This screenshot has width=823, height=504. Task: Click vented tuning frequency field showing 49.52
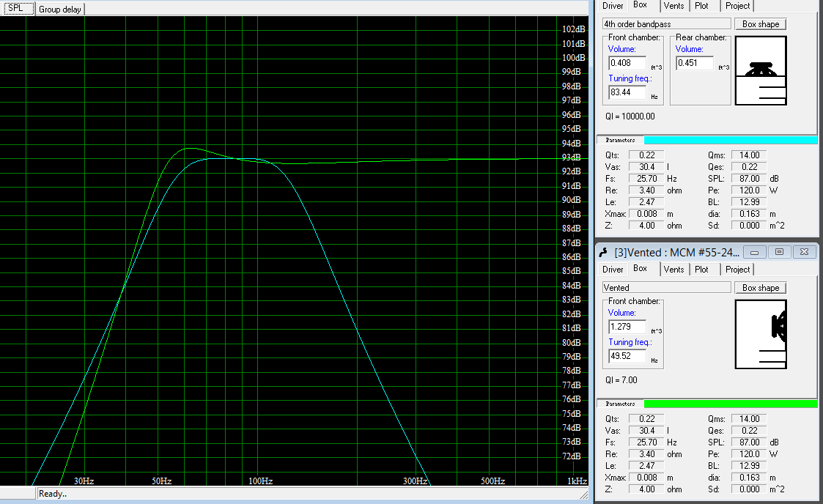coord(627,356)
